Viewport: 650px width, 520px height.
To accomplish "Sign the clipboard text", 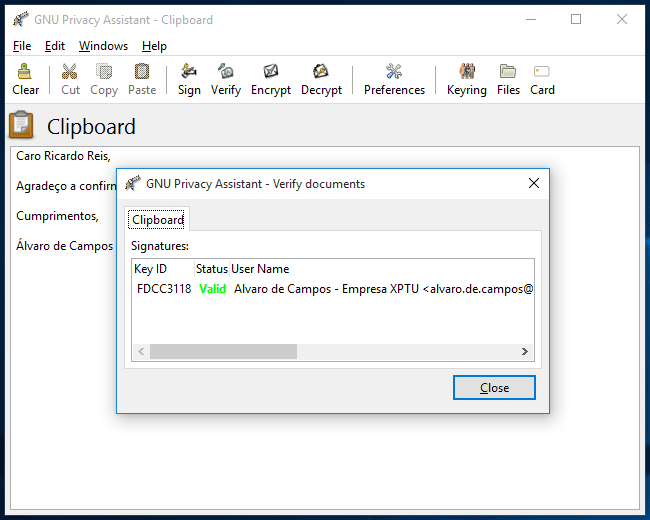I will (x=189, y=79).
